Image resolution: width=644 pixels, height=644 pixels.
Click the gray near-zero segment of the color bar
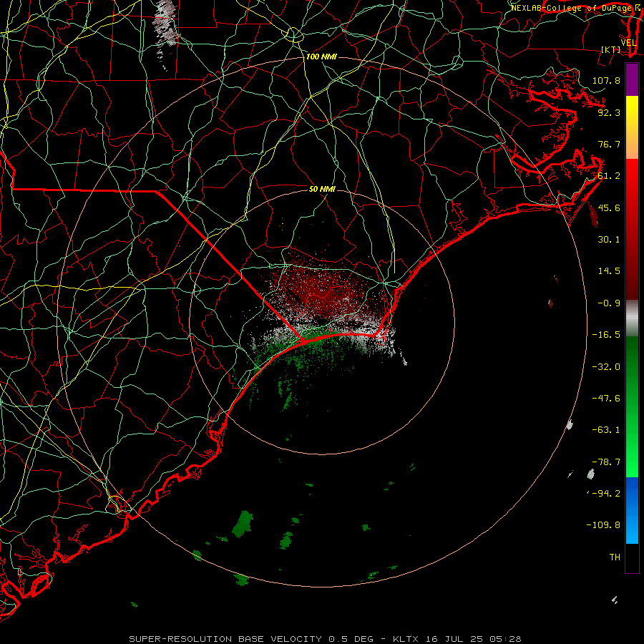(632, 318)
